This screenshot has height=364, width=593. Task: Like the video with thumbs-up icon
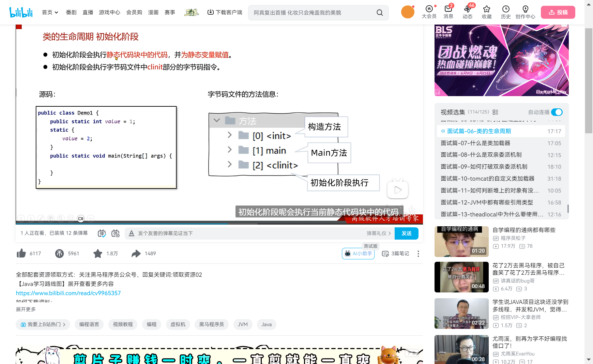(21, 253)
